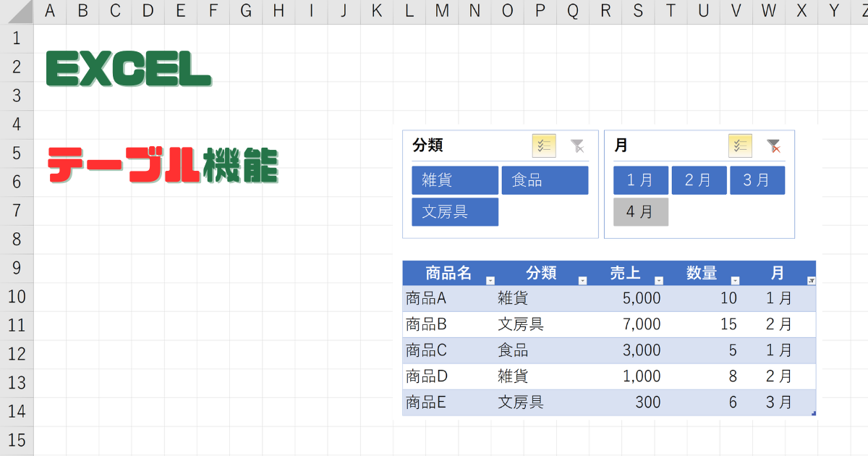Toggle the 食品 slicer button
The height and width of the screenshot is (456, 868).
(x=545, y=180)
